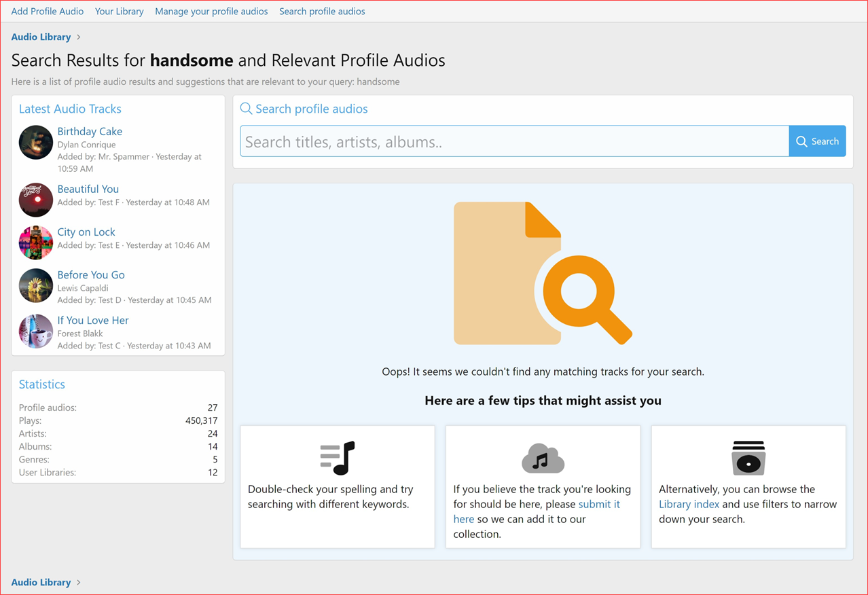Expand the bottom Audio Library breadcrumb chevron
The height and width of the screenshot is (595, 868).
pos(79,582)
